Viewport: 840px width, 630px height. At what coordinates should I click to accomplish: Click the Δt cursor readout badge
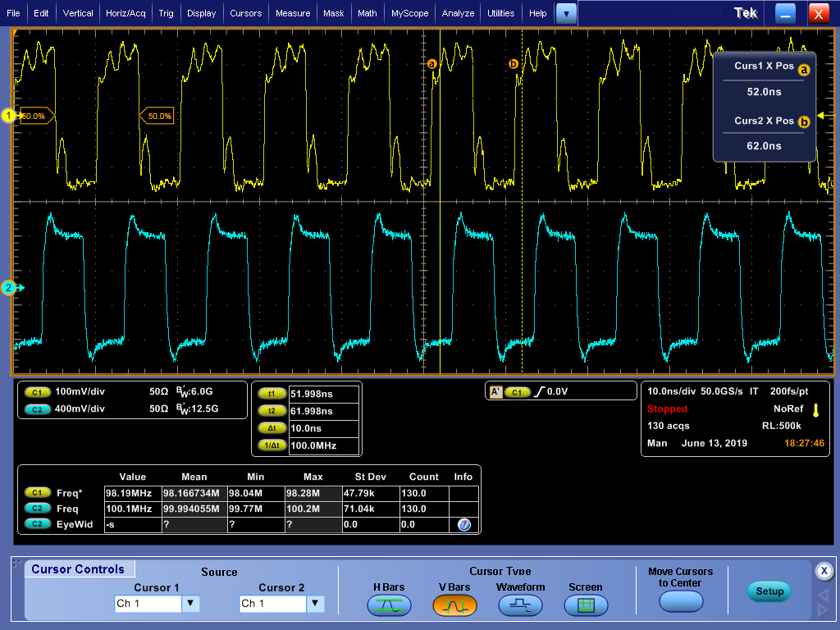272,428
